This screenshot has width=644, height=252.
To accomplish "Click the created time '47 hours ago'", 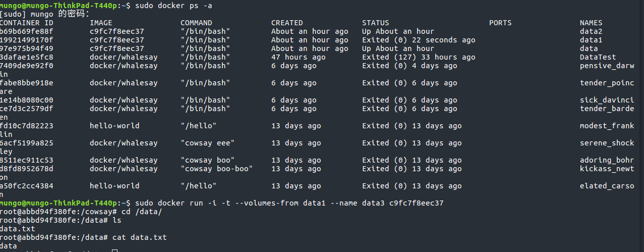I will pos(299,57).
